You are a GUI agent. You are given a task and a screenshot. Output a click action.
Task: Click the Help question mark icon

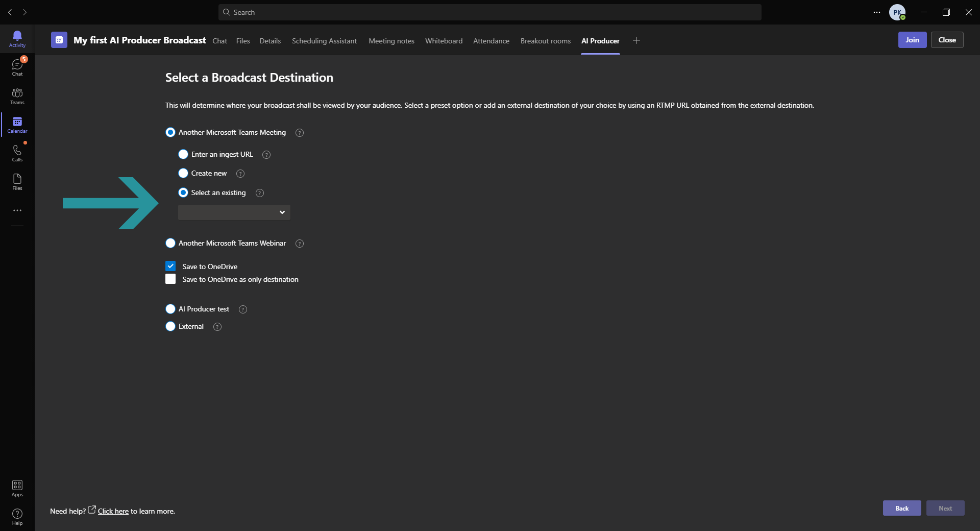click(17, 517)
